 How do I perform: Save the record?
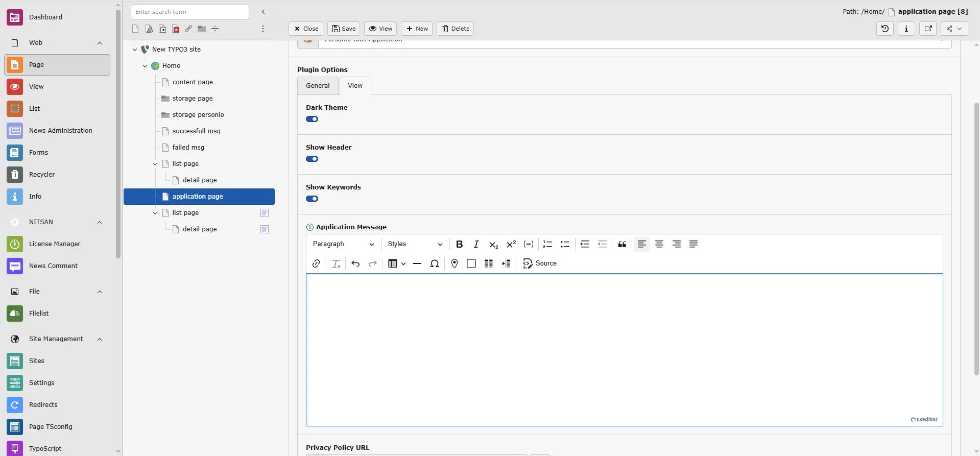click(344, 29)
